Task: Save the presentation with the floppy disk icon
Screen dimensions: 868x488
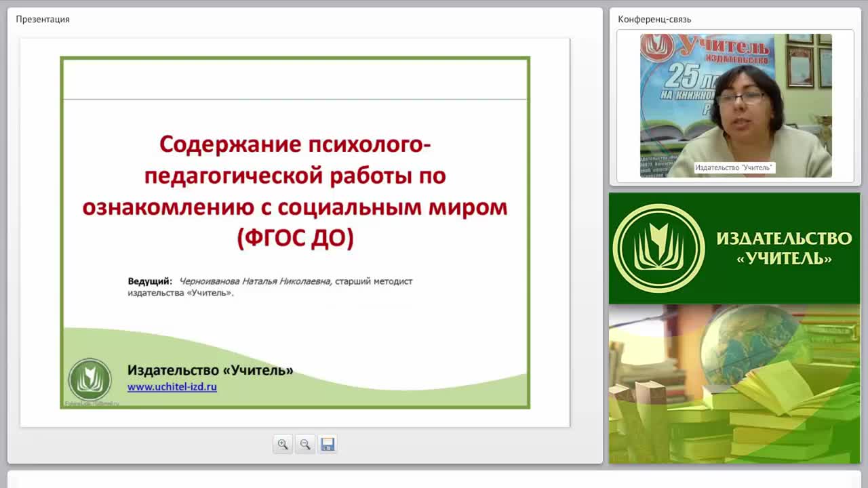Action: click(x=328, y=444)
